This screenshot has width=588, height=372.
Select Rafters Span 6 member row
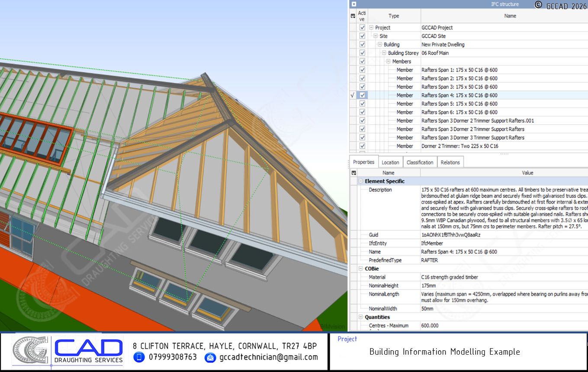[459, 112]
